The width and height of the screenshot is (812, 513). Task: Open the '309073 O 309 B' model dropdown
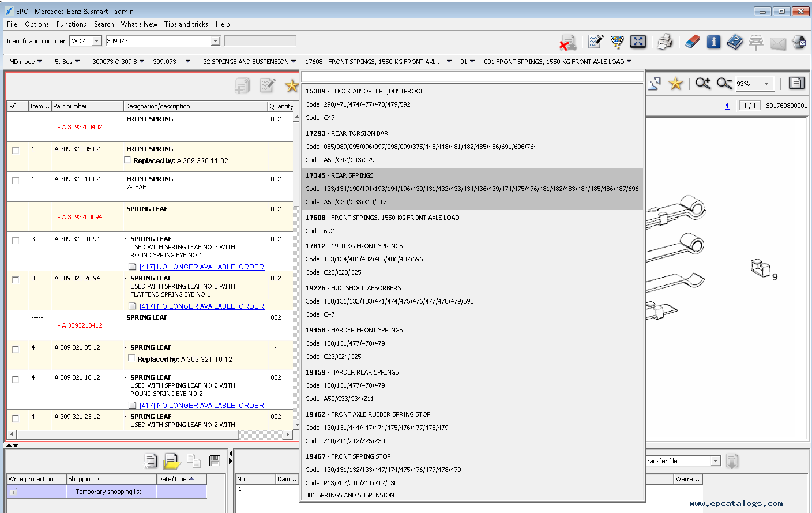click(118, 62)
